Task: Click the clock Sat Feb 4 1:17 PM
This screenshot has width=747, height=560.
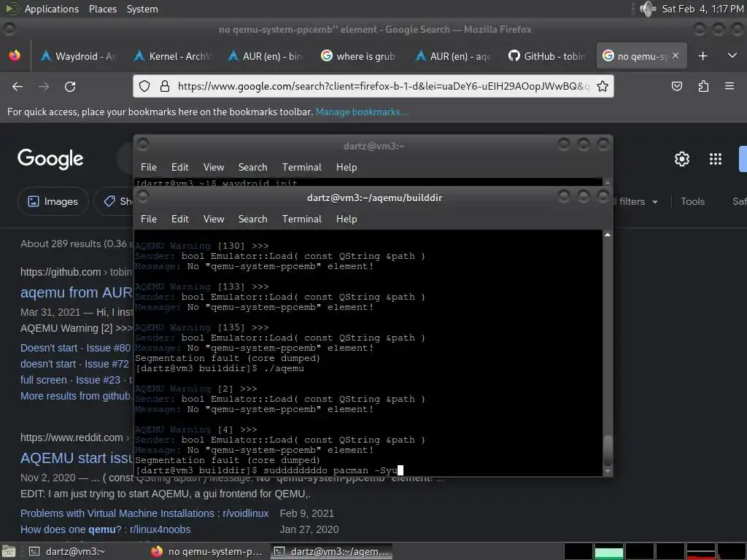Action: click(703, 9)
